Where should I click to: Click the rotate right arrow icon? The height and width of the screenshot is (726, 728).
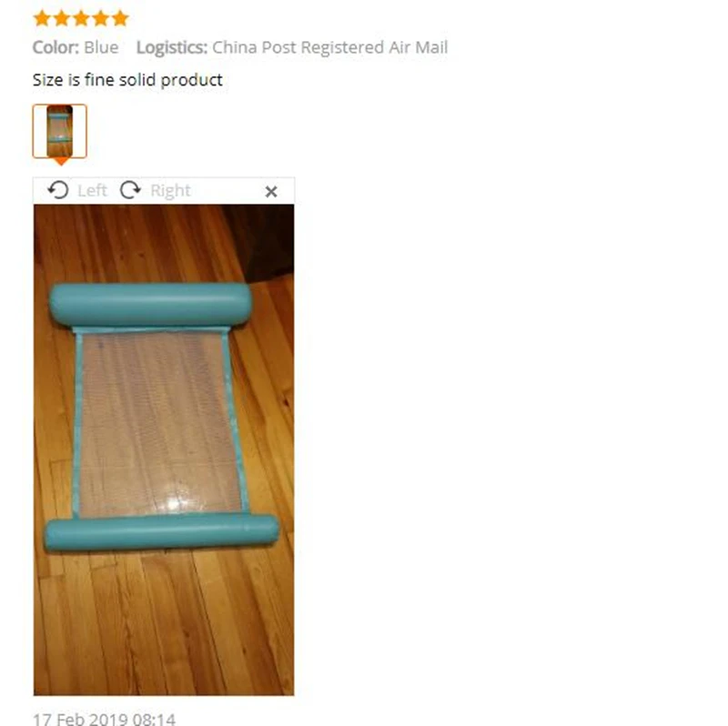tap(130, 190)
